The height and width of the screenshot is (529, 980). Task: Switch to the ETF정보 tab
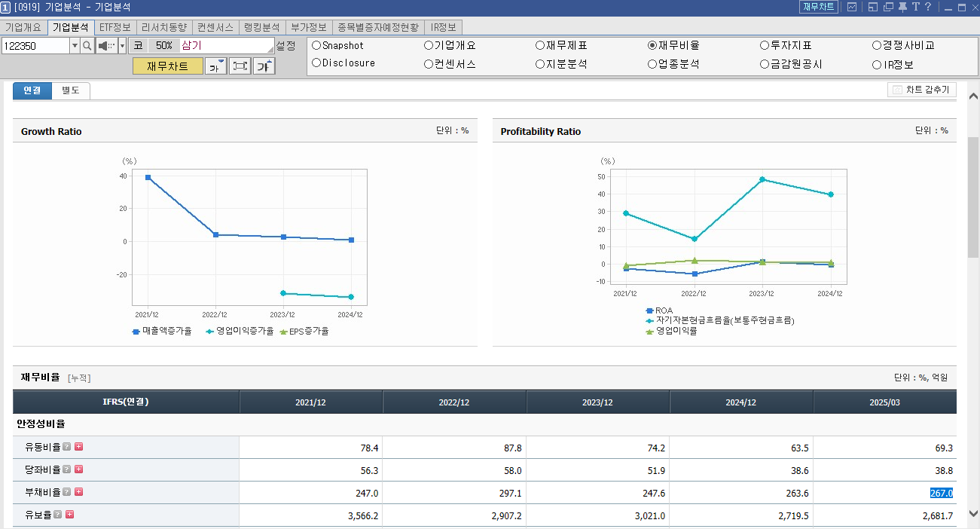pyautogui.click(x=115, y=27)
